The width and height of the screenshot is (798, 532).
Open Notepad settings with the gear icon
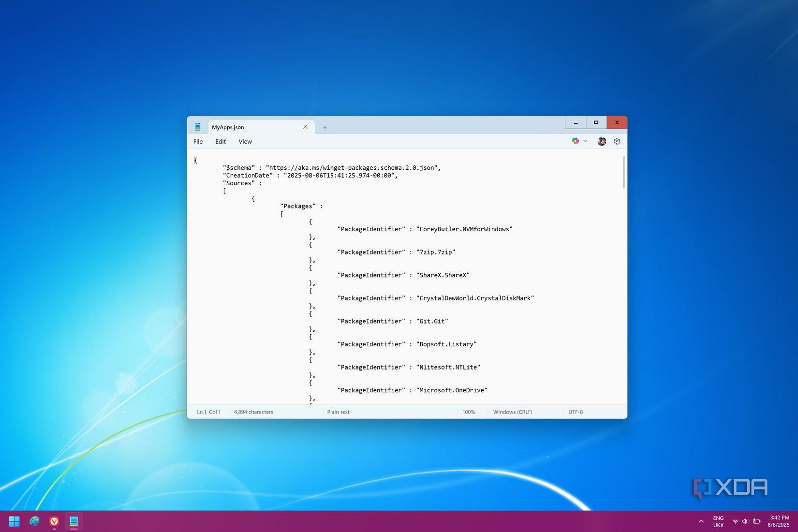tap(617, 141)
